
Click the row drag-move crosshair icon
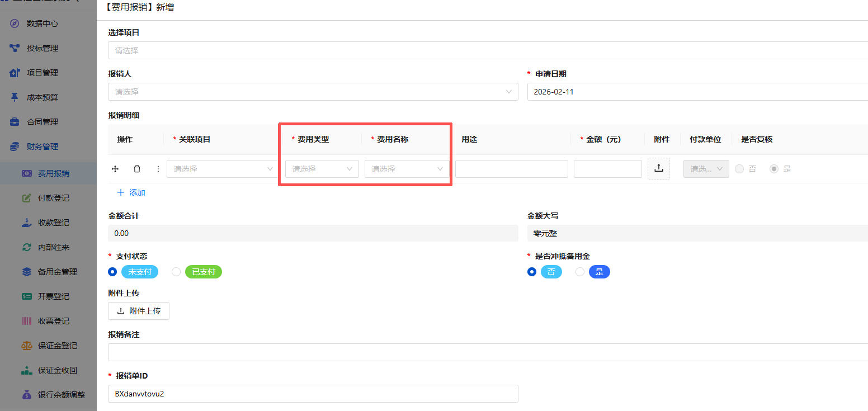[x=115, y=168]
